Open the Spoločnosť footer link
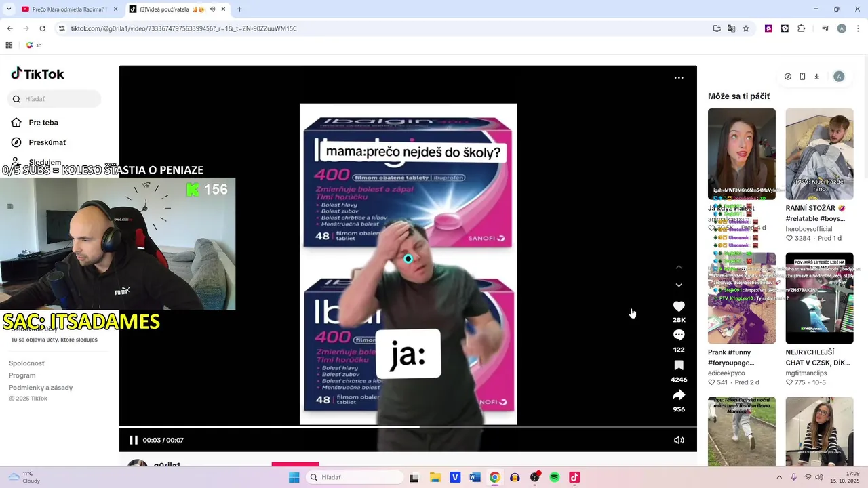The height and width of the screenshot is (488, 868). click(x=26, y=363)
